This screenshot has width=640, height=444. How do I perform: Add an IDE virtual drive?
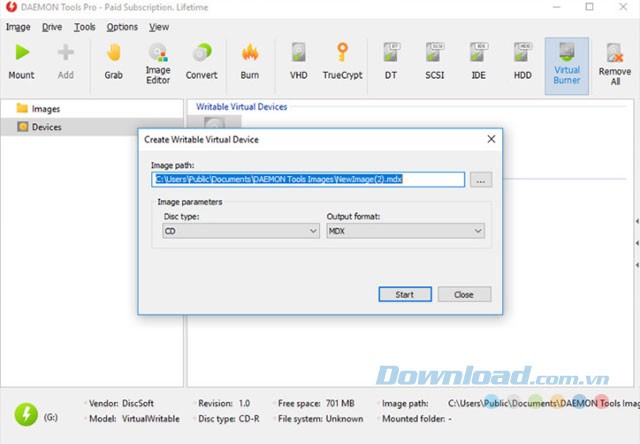pyautogui.click(x=478, y=62)
